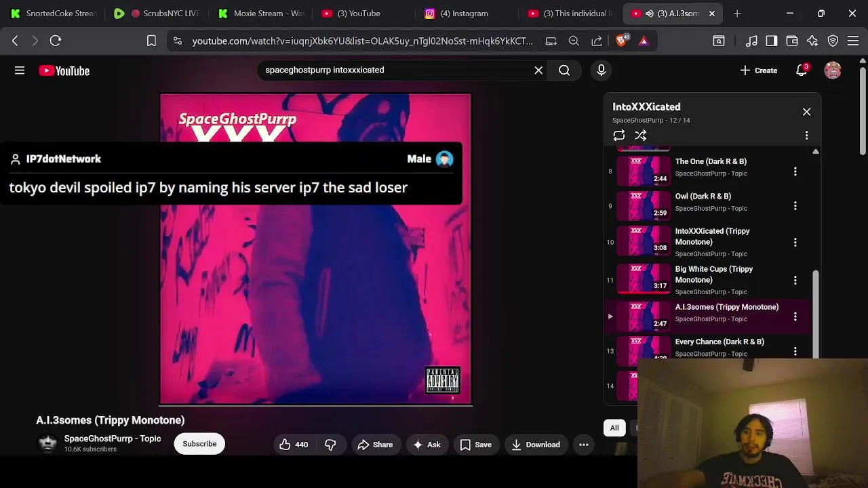Open the notifications bell

802,70
